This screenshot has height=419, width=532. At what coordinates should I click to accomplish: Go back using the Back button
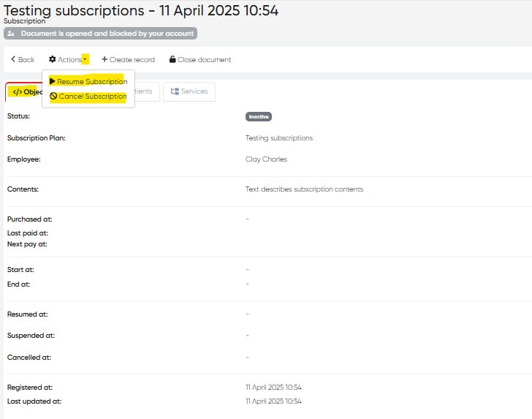[x=23, y=59]
